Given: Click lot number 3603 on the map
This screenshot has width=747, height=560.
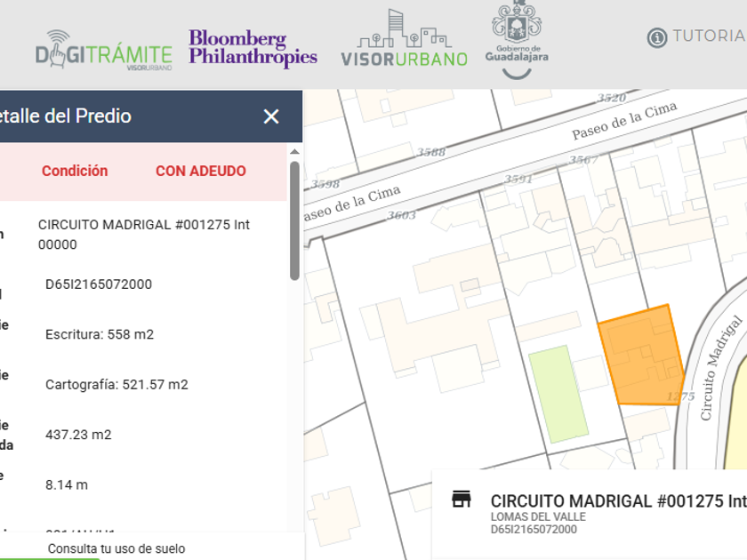Looking at the screenshot, I should point(401,215).
